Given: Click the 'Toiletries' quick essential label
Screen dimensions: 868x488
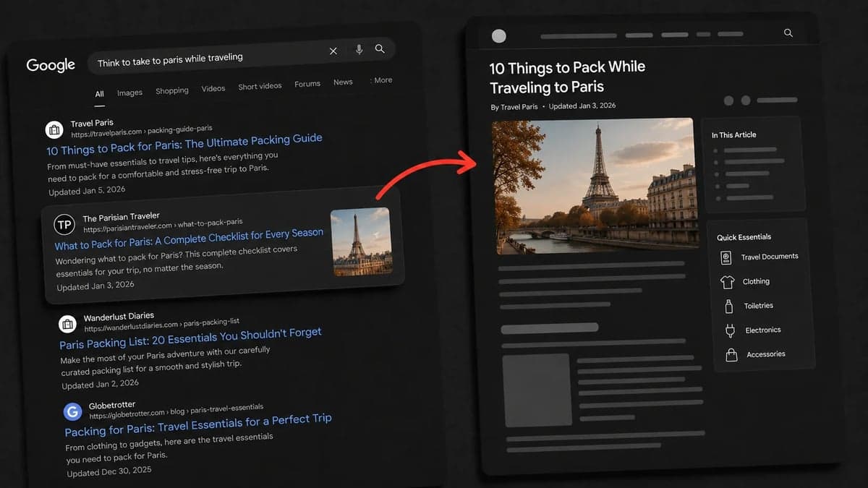Looking at the screenshot, I should tap(759, 306).
